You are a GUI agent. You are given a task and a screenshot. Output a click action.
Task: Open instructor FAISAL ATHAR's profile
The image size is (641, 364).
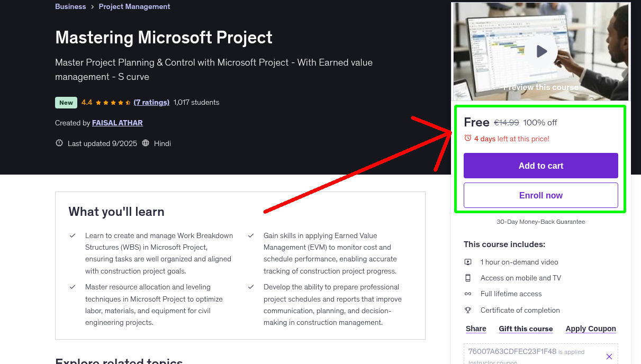[117, 123]
